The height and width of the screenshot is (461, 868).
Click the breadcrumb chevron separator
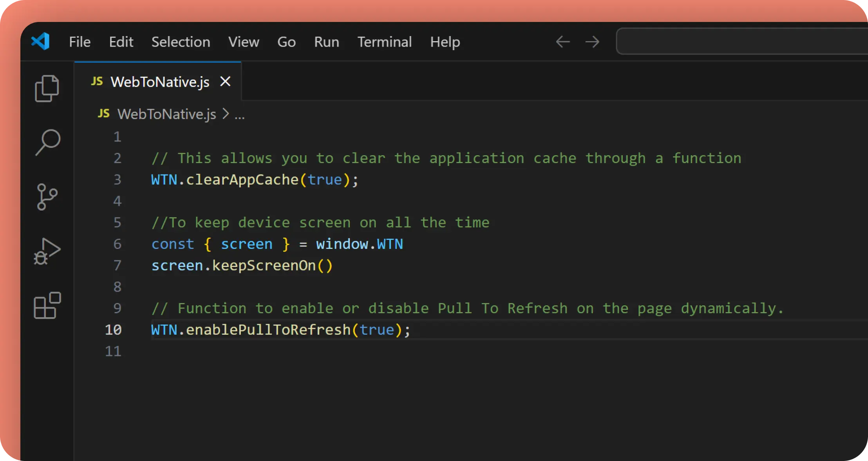click(x=226, y=114)
